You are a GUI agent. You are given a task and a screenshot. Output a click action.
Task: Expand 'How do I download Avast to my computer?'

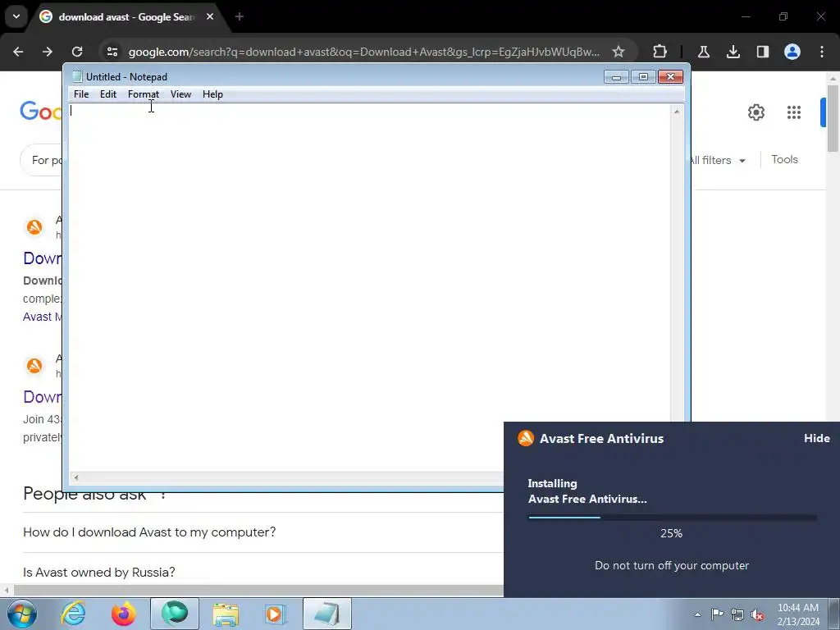[x=262, y=532]
